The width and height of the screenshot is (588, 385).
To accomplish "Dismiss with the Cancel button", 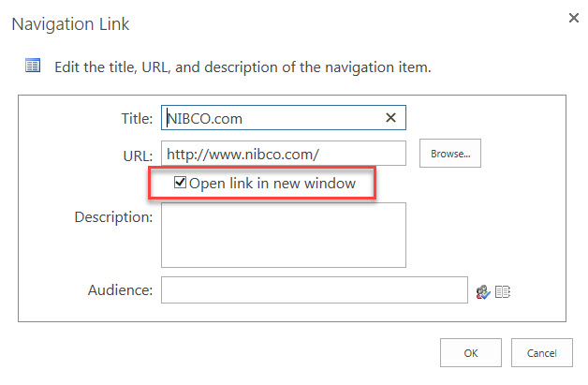I will pos(541,353).
